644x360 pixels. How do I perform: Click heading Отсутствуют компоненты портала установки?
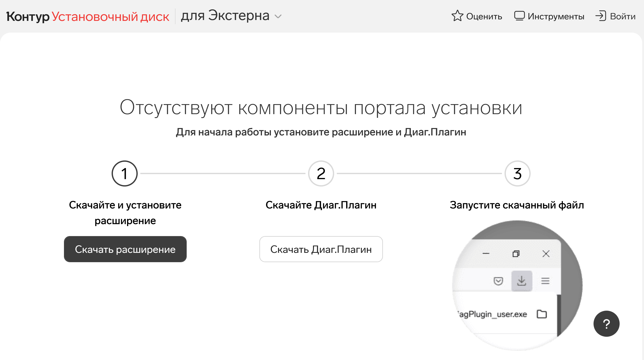click(321, 108)
